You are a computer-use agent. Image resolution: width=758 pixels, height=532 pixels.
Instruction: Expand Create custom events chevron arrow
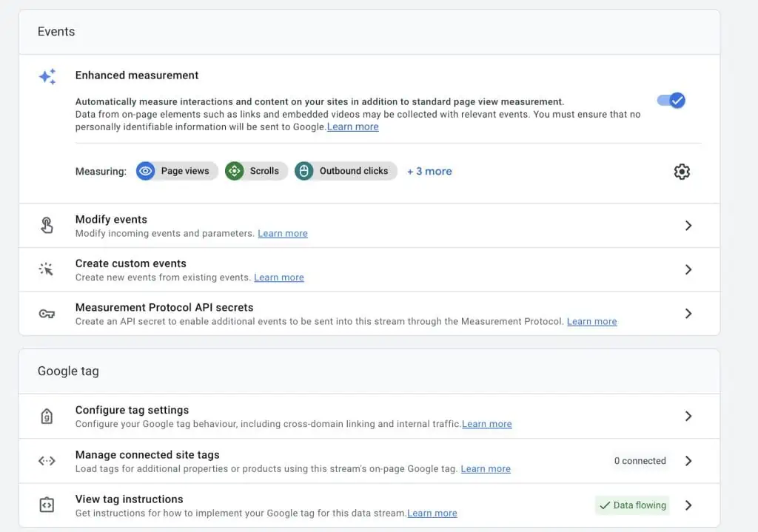tap(688, 269)
